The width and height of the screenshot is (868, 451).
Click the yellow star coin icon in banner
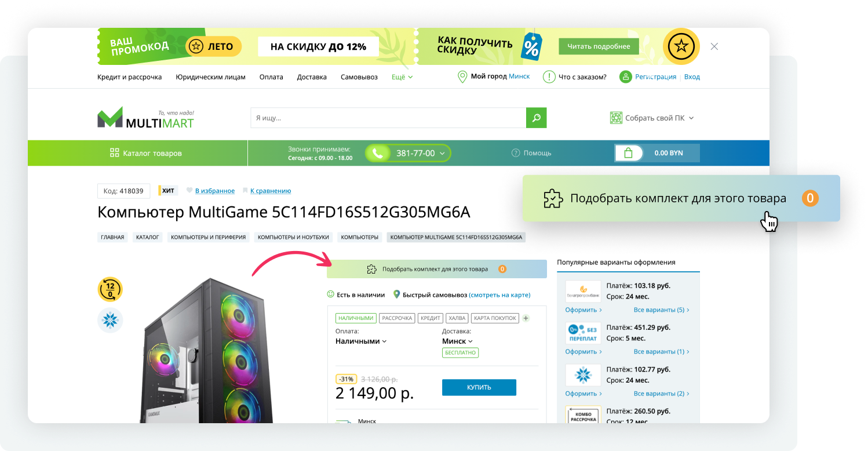coord(681,46)
